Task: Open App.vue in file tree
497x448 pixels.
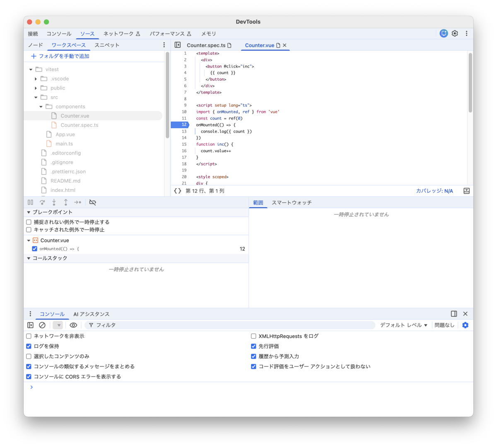Action: pos(65,134)
